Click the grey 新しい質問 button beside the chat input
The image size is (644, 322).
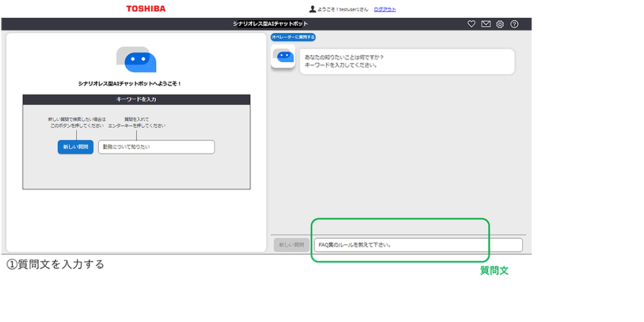291,245
